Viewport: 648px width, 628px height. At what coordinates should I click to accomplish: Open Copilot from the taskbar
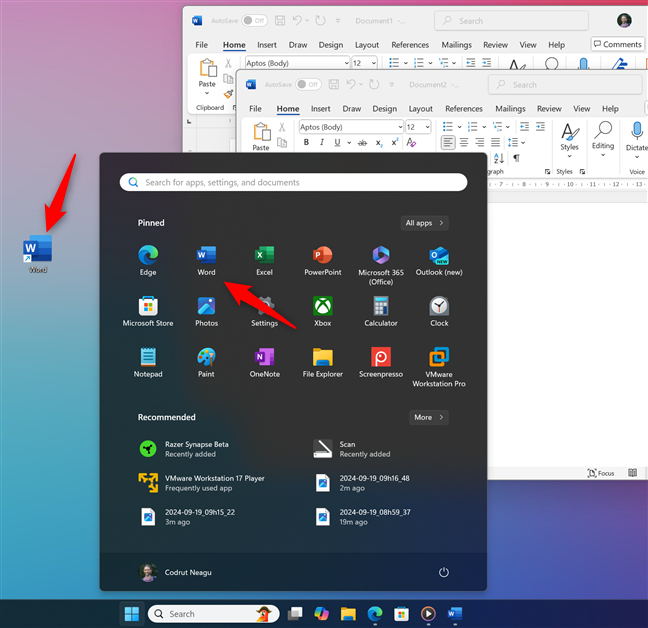321,614
